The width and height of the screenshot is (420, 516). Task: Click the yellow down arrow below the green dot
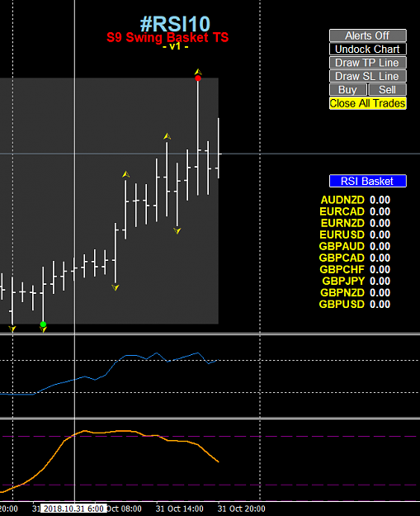[x=43, y=329]
